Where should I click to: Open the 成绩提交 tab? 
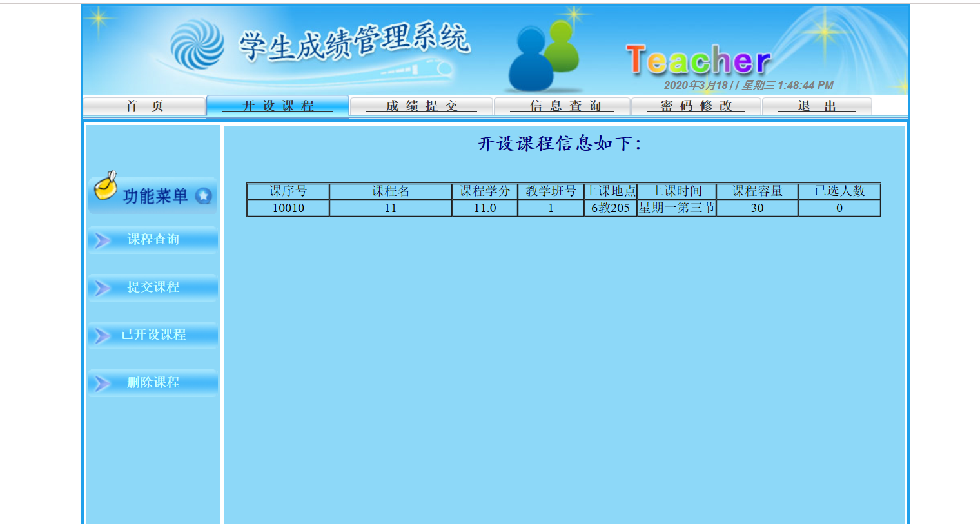421,105
